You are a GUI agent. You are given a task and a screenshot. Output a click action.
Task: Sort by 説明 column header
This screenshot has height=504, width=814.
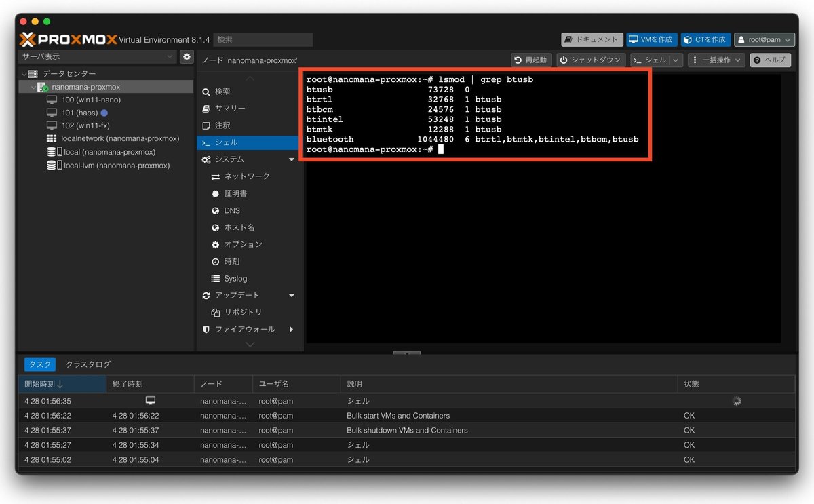(x=509, y=384)
